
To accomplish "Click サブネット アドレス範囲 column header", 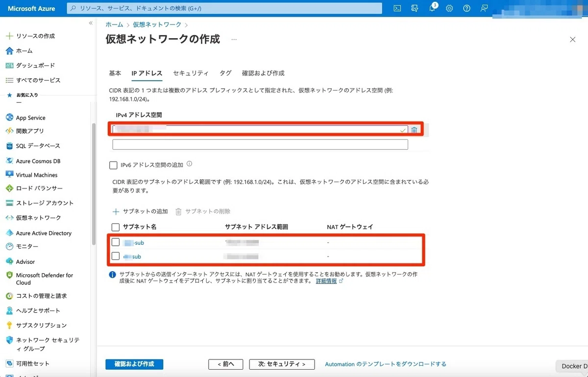I will [x=256, y=227].
